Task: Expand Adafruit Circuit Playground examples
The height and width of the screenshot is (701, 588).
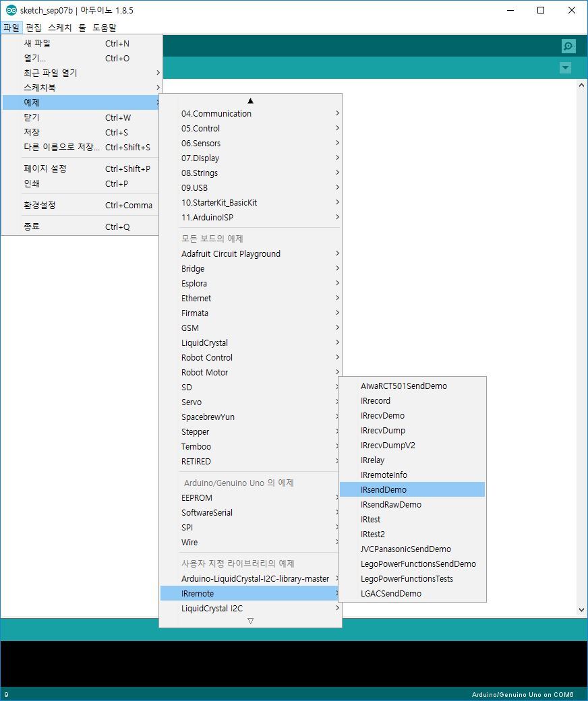Action: (250, 253)
